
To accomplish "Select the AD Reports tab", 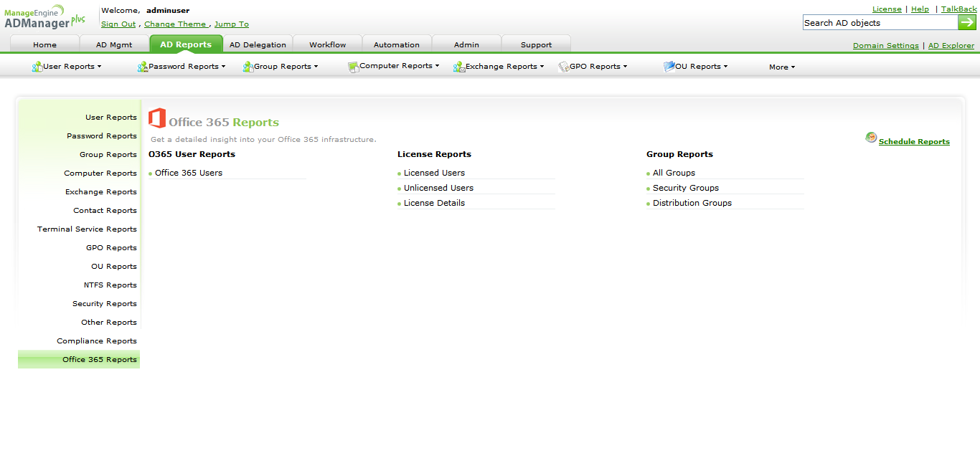I will pyautogui.click(x=186, y=44).
